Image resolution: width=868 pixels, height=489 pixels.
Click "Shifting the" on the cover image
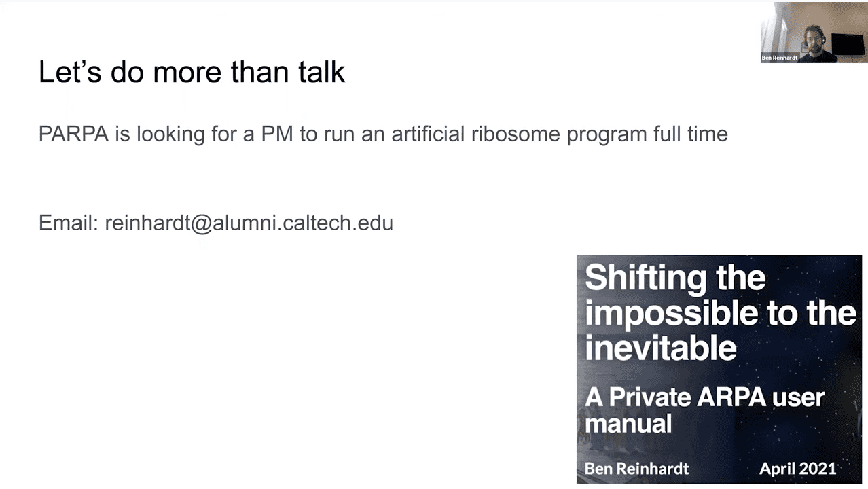(x=675, y=278)
